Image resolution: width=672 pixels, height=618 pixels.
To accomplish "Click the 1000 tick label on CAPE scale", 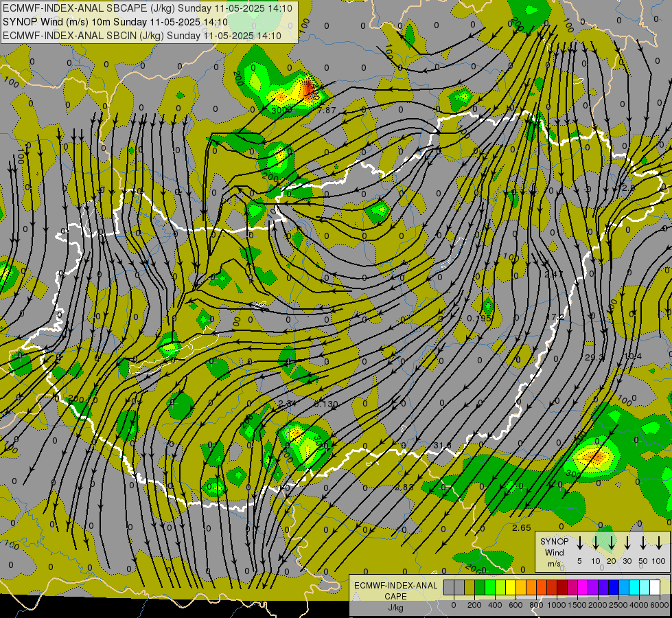I will [x=557, y=605].
